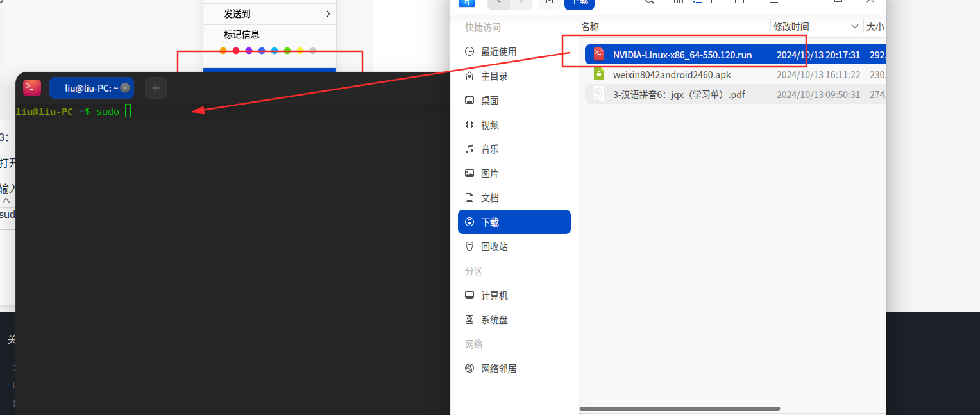Image resolution: width=980 pixels, height=415 pixels.
Task: Click the file list horizontal scrollbar
Action: click(x=679, y=409)
